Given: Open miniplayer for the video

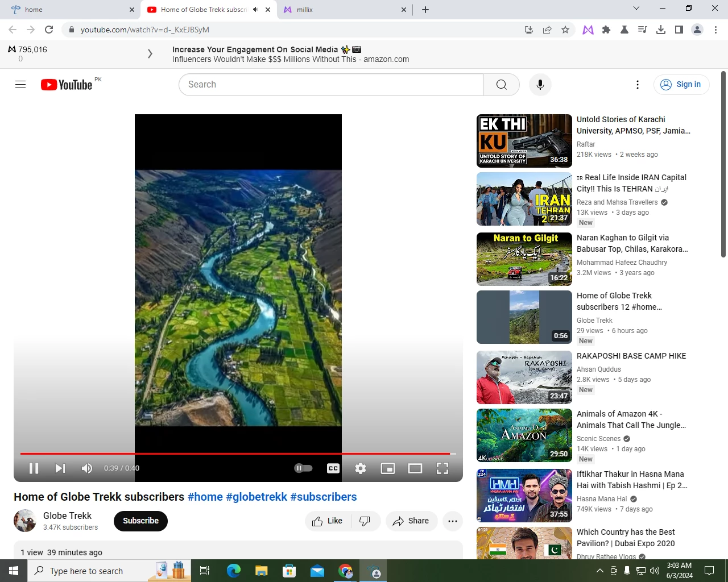Looking at the screenshot, I should 388,468.
